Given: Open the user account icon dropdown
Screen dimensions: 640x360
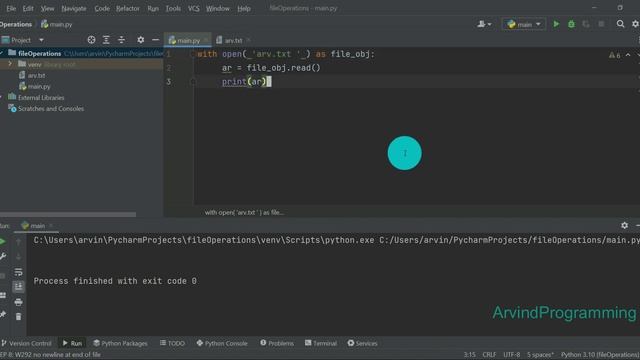Looking at the screenshot, I should pyautogui.click(x=484, y=24).
